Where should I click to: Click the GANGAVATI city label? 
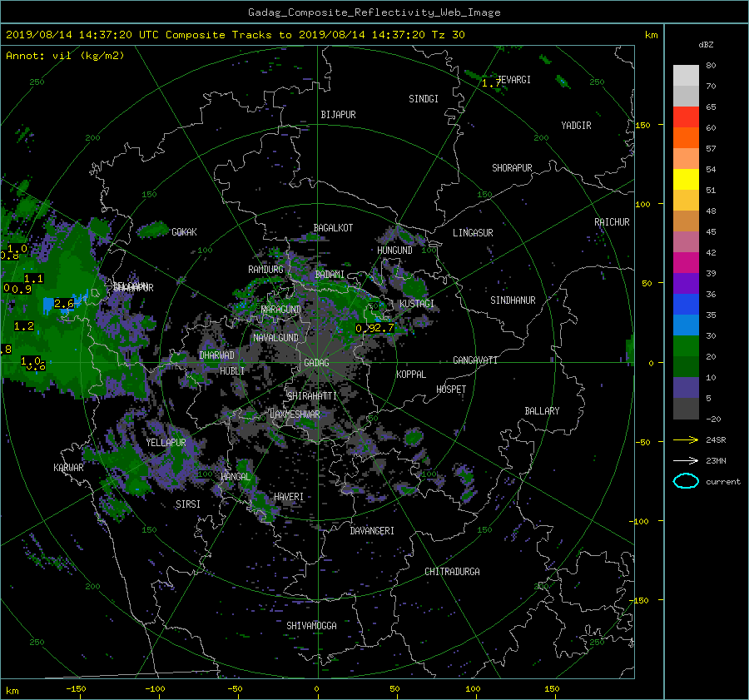(475, 360)
